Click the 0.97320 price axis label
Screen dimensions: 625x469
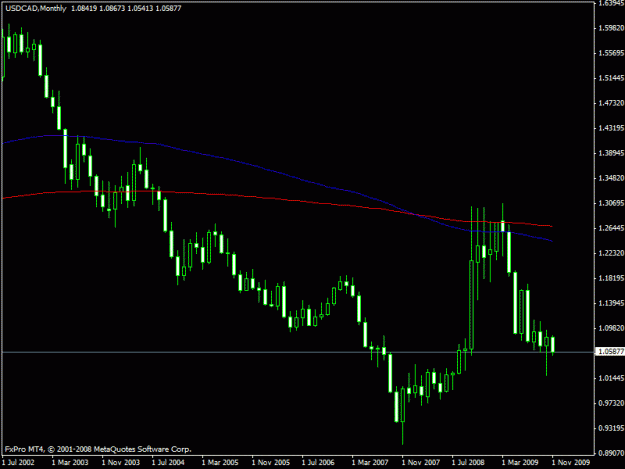pyautogui.click(x=611, y=403)
